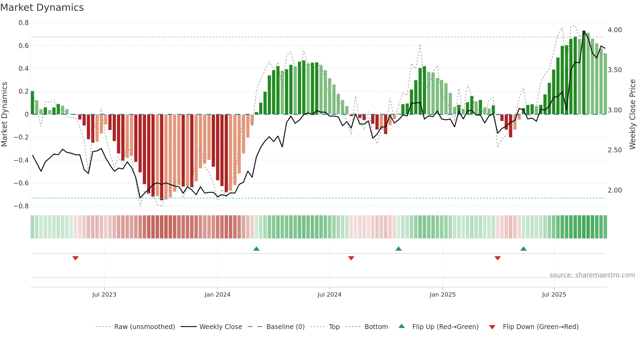Click the green Flip Up legend triangle icon

point(402,326)
